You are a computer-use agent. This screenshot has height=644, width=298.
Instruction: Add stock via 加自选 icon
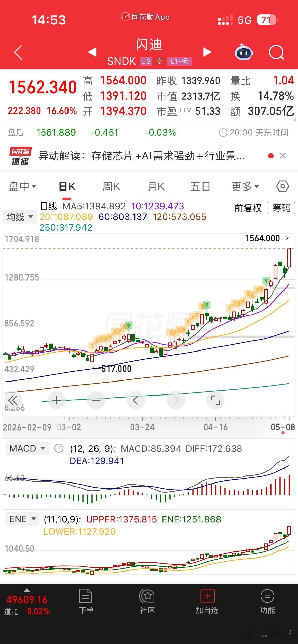pyautogui.click(x=208, y=596)
